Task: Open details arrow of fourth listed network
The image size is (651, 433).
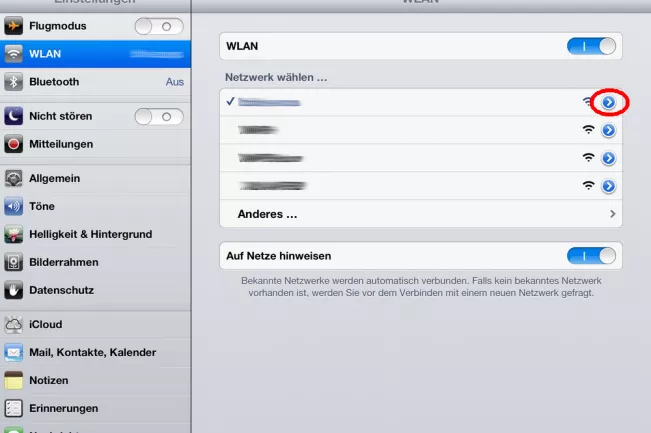Action: pyautogui.click(x=609, y=186)
